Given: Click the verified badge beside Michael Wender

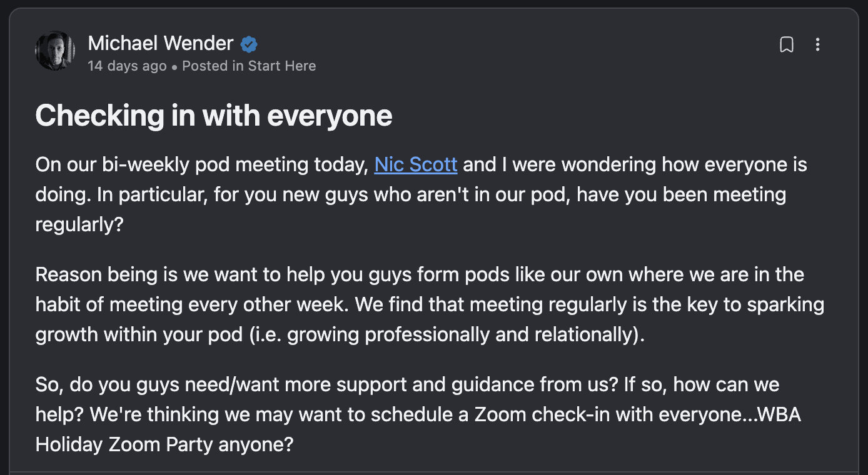Looking at the screenshot, I should [249, 44].
